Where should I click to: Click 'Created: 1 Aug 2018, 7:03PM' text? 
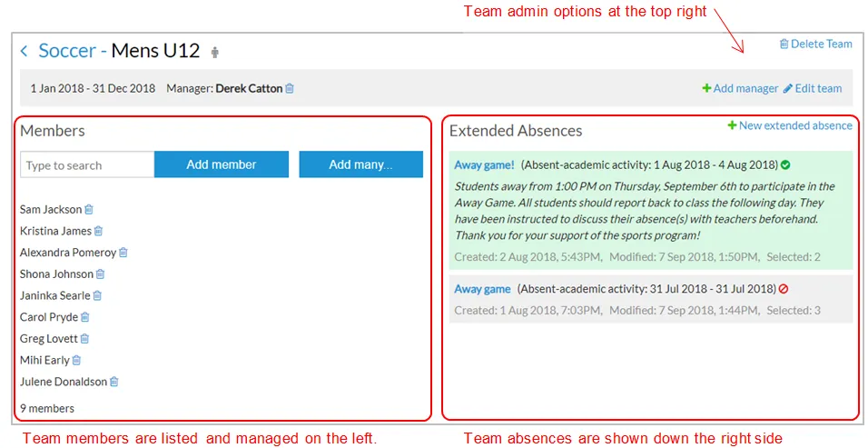tap(528, 311)
